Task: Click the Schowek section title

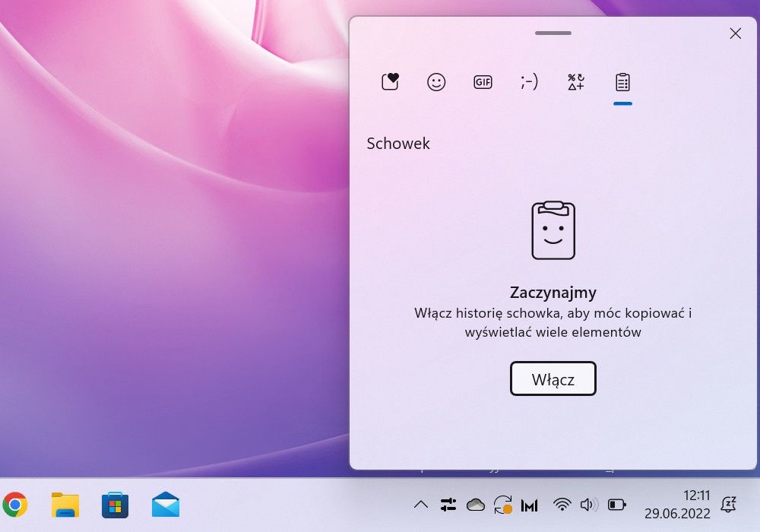Action: tap(398, 144)
